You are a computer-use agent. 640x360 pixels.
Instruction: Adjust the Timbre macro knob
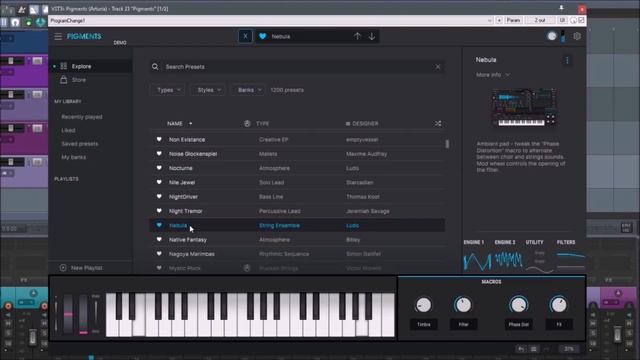coord(423,304)
